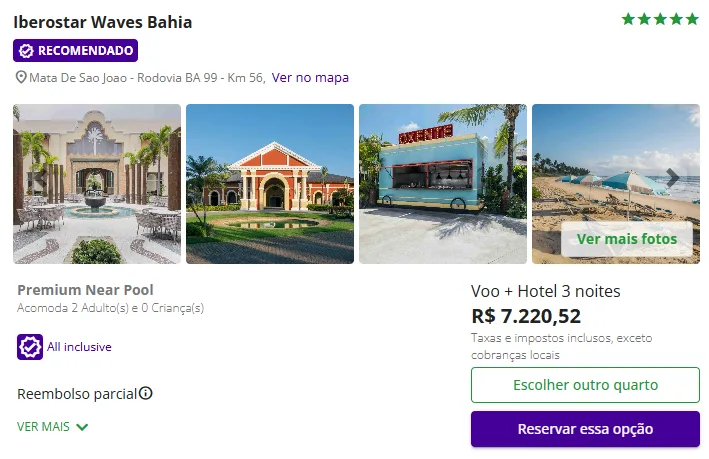
Task: Open the blue food truck photo
Action: click(442, 184)
